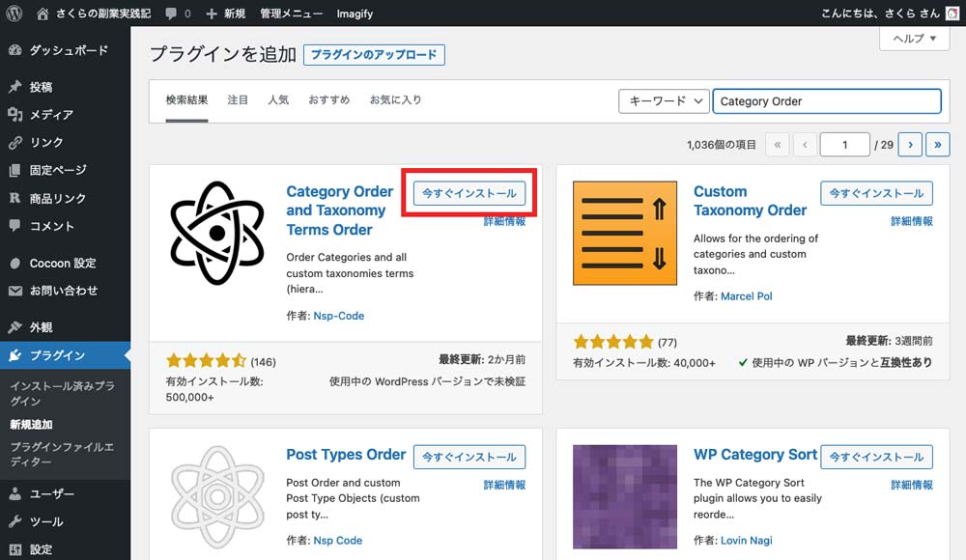The height and width of the screenshot is (560, 966).
Task: Open the Imagify admin bar item
Action: (355, 14)
